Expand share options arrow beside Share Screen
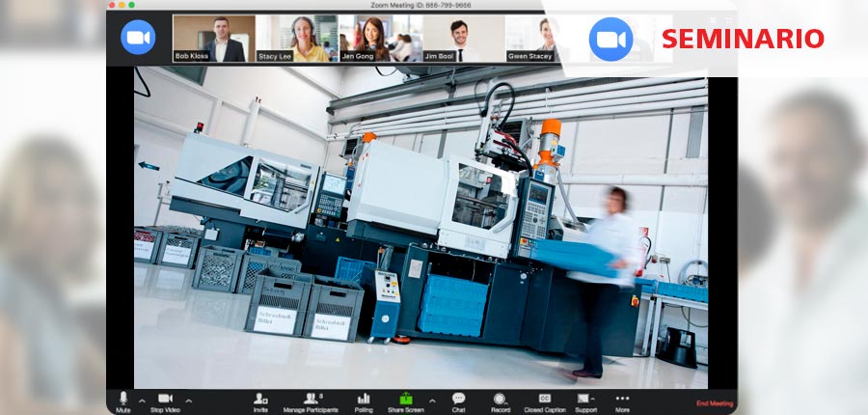The width and height of the screenshot is (868, 415). [x=431, y=400]
